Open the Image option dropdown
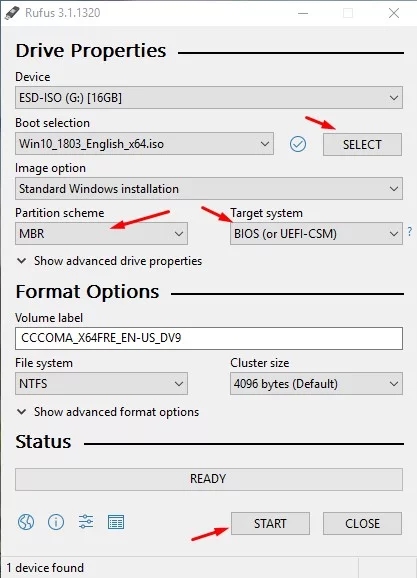This screenshot has height=578, width=417. coord(209,189)
